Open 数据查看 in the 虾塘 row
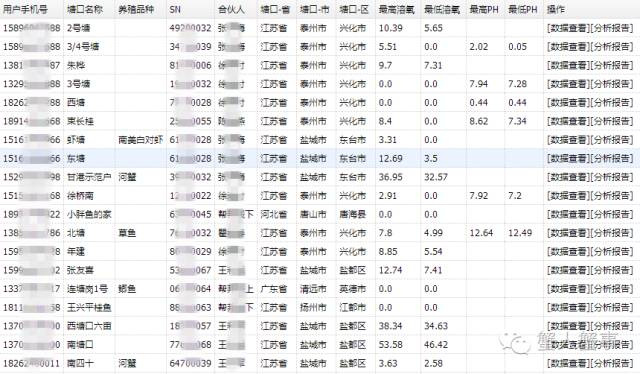 [x=569, y=140]
